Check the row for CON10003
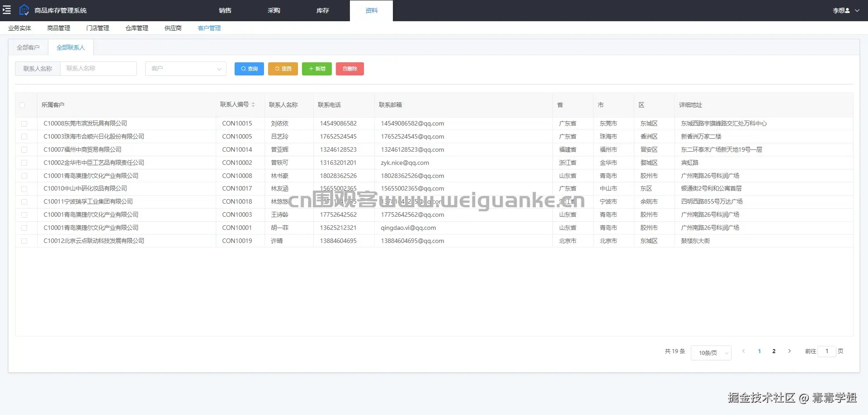The width and height of the screenshot is (868, 415). pos(24,215)
